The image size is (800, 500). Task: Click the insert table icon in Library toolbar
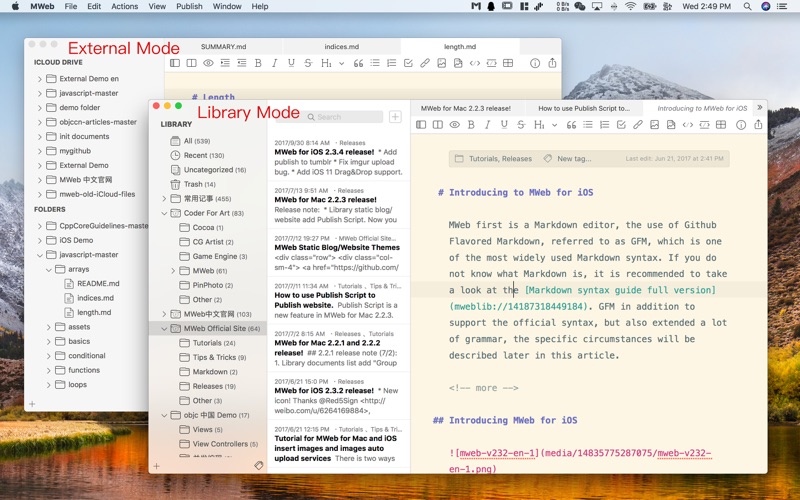[722, 125]
